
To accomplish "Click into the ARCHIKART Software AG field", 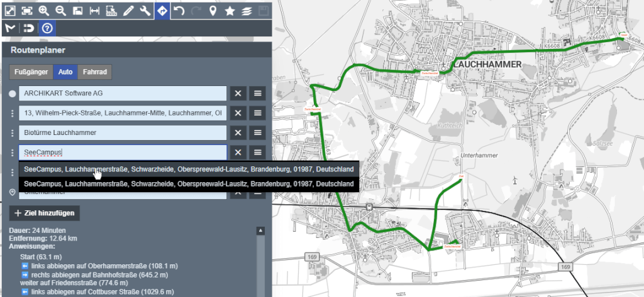I will point(123,94).
